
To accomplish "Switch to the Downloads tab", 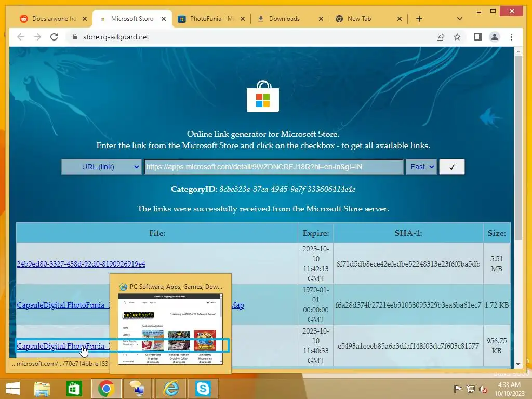I will pos(290,19).
